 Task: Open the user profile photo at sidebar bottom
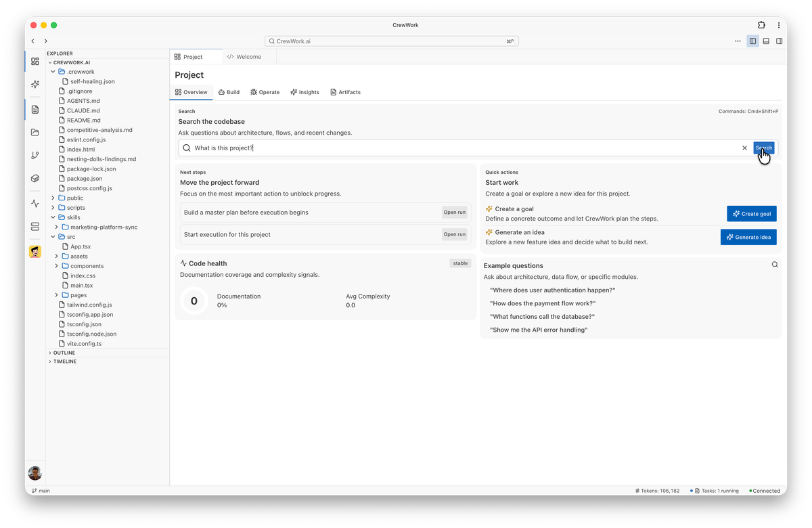(x=35, y=473)
